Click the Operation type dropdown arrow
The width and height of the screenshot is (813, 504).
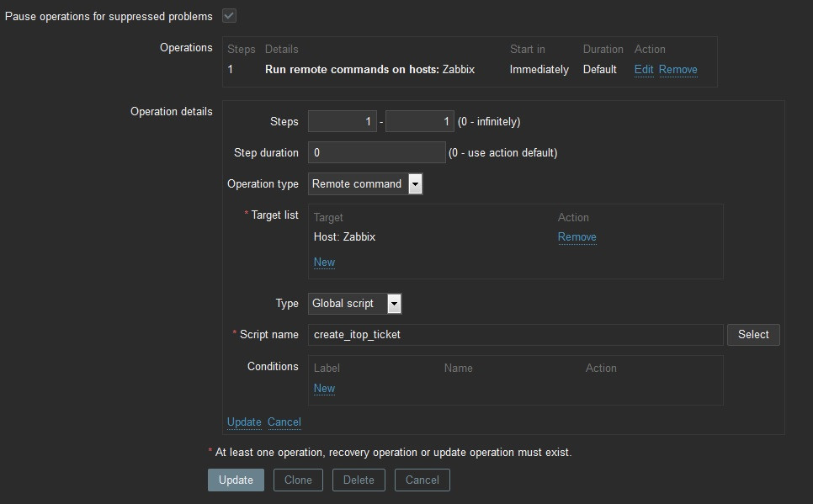pyautogui.click(x=415, y=184)
